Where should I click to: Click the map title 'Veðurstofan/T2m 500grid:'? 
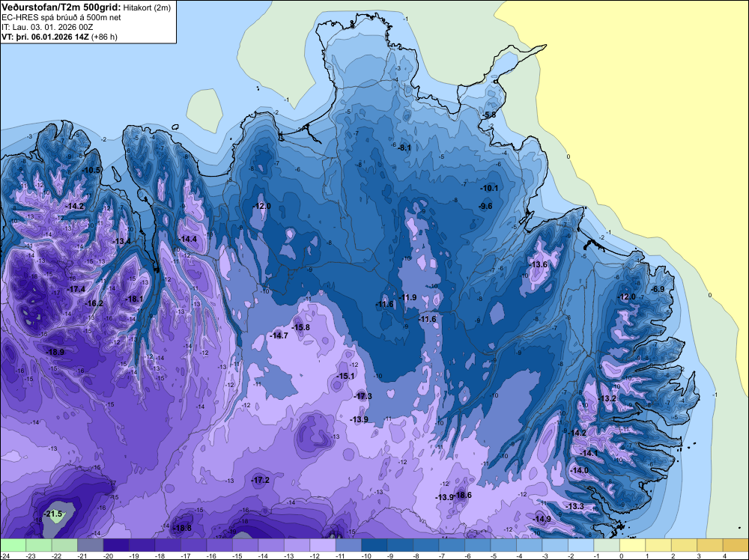pos(61,7)
